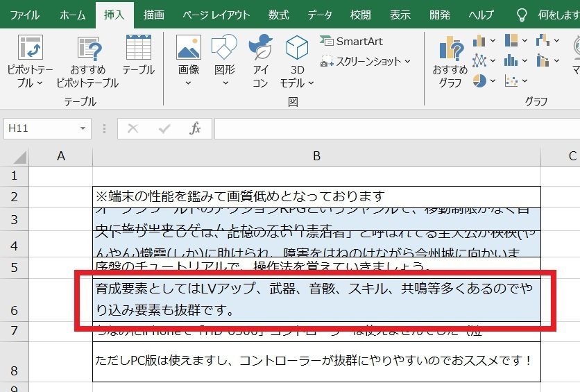Select cell beginning ただしPC版は使えますし
Viewport: 580px width, 392px height.
316,361
